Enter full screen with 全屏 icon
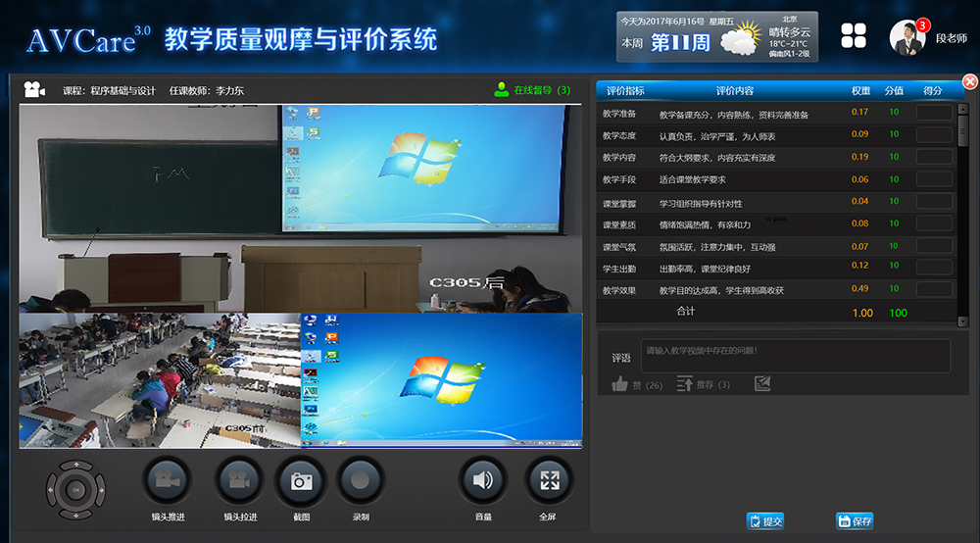The height and width of the screenshot is (543, 980). point(549,481)
